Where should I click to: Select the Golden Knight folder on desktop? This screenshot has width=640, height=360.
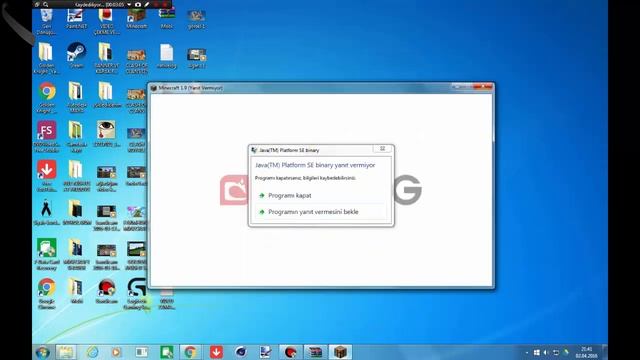tap(46, 58)
